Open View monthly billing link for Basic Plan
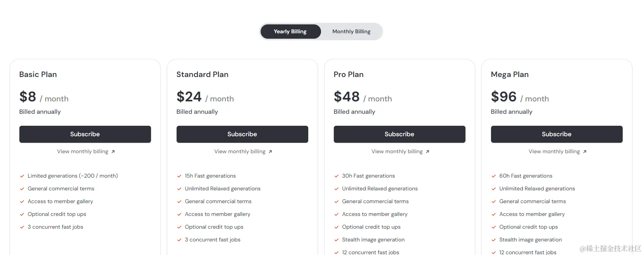 click(x=83, y=152)
